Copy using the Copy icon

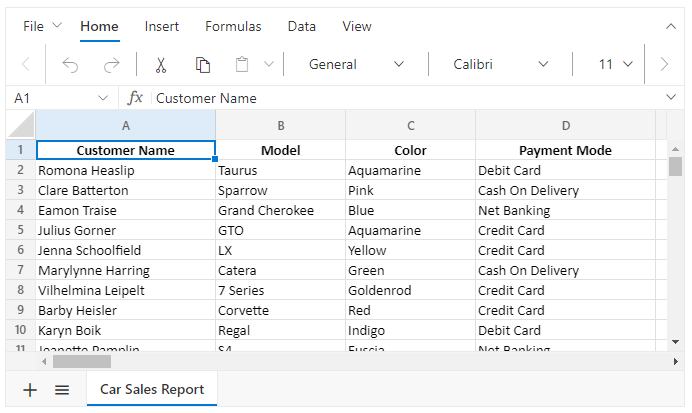[x=202, y=65]
